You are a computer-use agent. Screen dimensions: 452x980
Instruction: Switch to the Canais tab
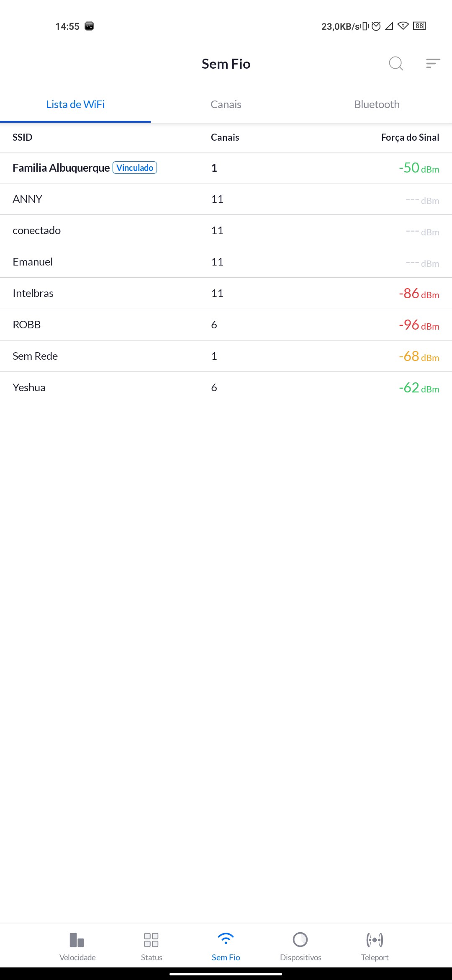tap(226, 104)
